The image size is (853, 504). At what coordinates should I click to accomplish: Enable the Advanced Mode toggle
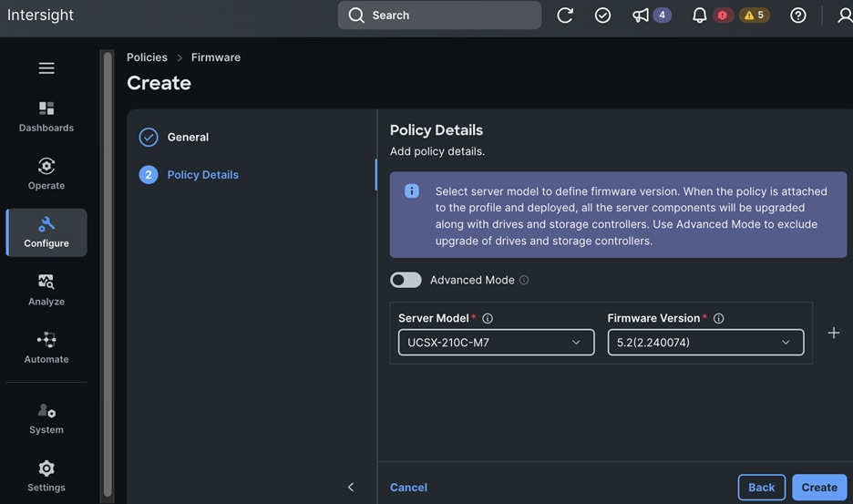(406, 280)
